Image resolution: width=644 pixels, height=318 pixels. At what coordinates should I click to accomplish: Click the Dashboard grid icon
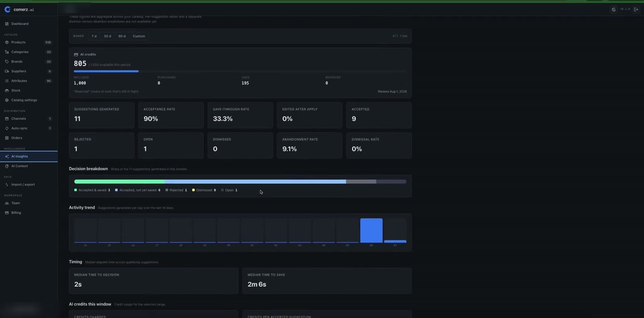(x=7, y=24)
